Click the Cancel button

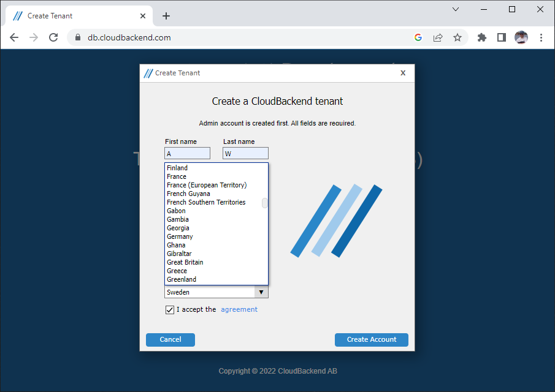(x=170, y=340)
